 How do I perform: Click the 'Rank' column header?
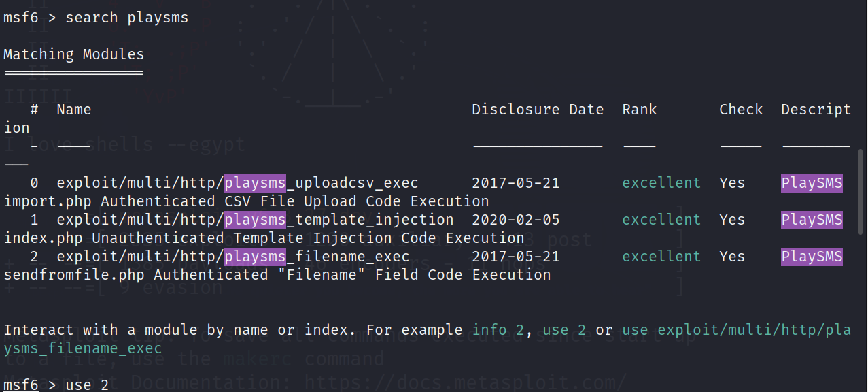640,109
